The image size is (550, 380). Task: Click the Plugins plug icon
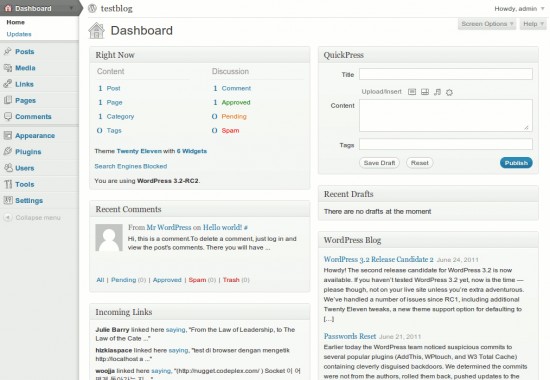(8, 152)
